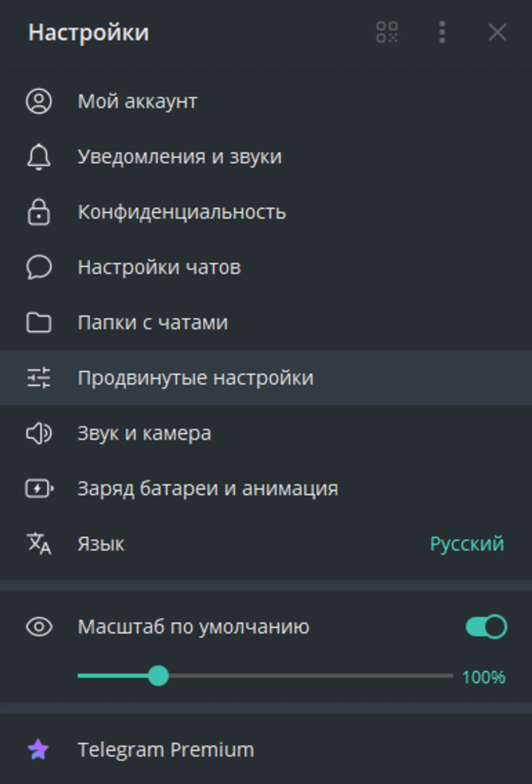Click the eye icon beside Масштаб по умолчанию
The image size is (532, 784).
click(x=39, y=627)
